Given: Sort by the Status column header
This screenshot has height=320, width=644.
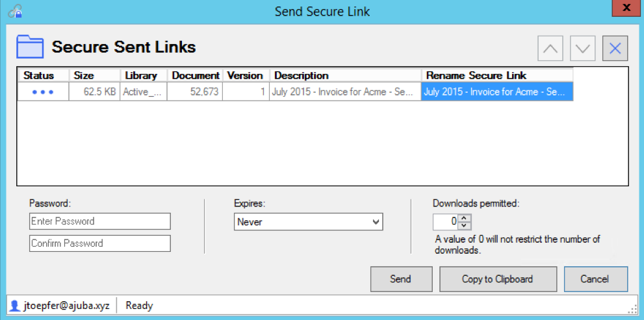Looking at the screenshot, I should tap(39, 75).
